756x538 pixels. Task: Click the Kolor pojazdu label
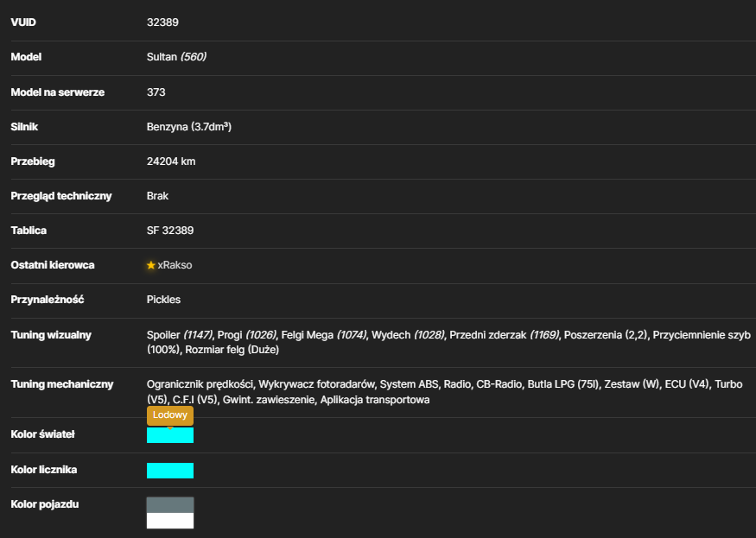[x=45, y=504]
